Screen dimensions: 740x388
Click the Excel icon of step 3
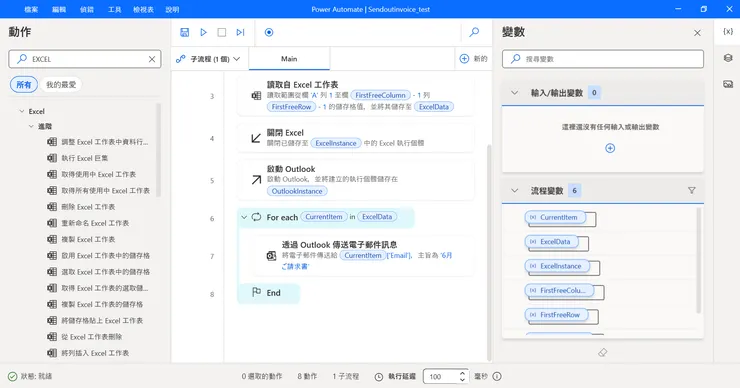point(256,96)
